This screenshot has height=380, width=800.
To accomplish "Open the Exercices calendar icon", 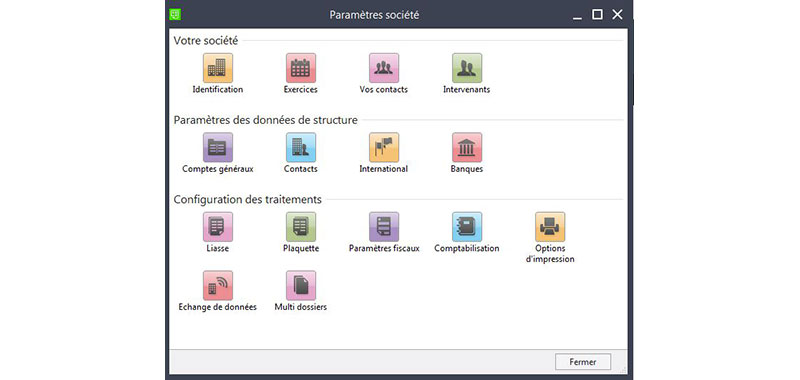I will [301, 68].
